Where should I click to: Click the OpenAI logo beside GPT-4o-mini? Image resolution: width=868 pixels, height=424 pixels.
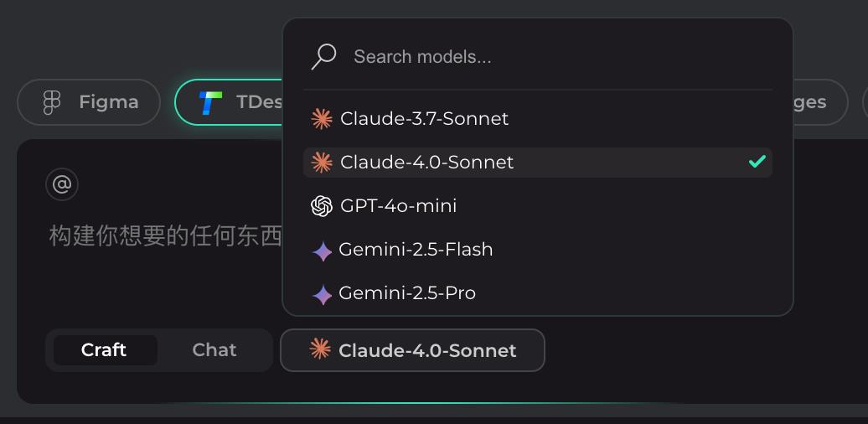coord(322,206)
